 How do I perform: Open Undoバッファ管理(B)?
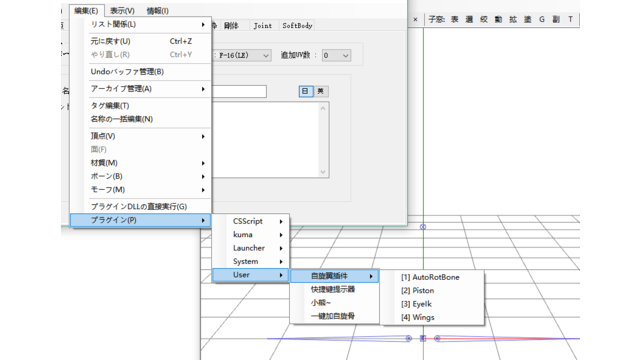click(141, 72)
